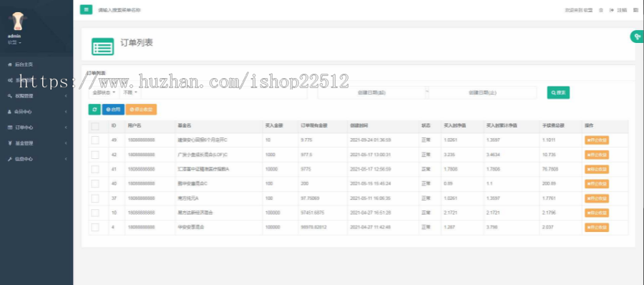Click the fee total 76.7808
Viewport: 644px width, 285px height.
[x=550, y=169]
